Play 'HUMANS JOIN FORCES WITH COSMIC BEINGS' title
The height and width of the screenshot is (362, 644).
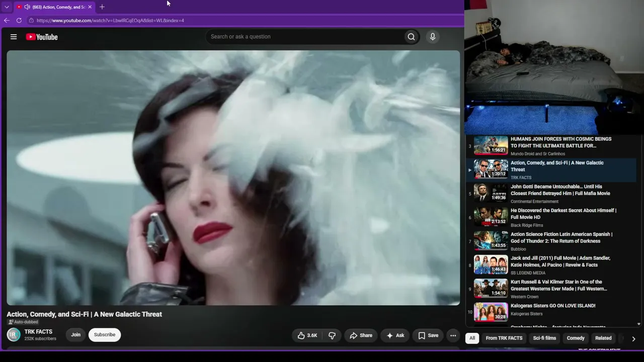coord(561,142)
